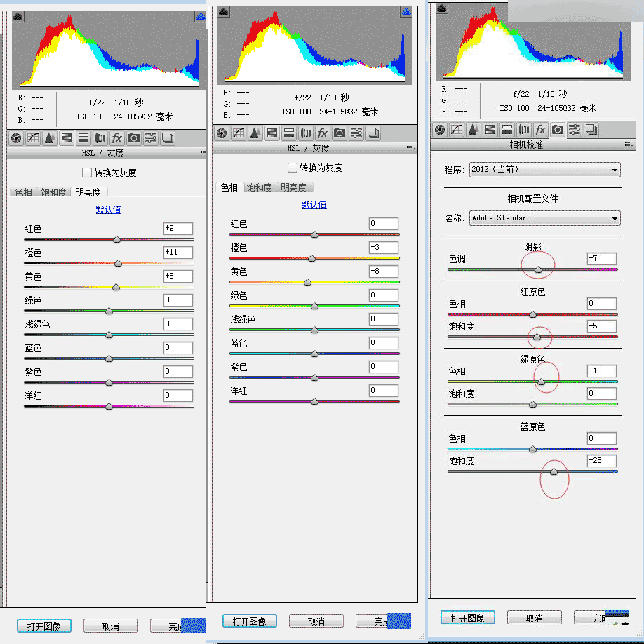644x644 pixels.
Task: Toggle shadow clipping warning in middle histogram
Action: [223, 12]
